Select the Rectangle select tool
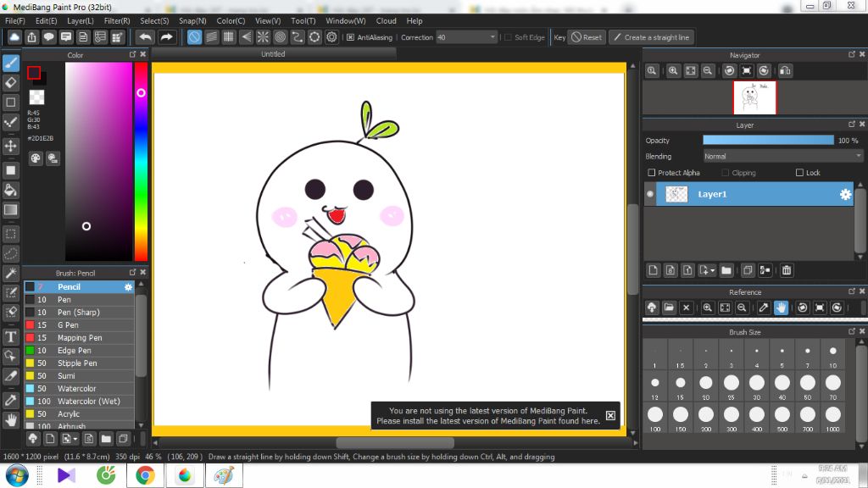The width and height of the screenshot is (868, 488). pos(11,234)
